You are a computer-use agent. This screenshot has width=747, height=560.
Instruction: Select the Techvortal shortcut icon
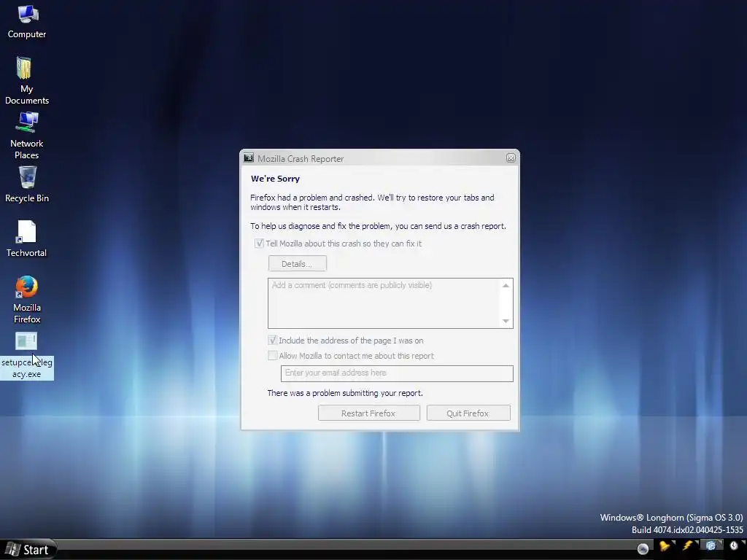(x=27, y=238)
